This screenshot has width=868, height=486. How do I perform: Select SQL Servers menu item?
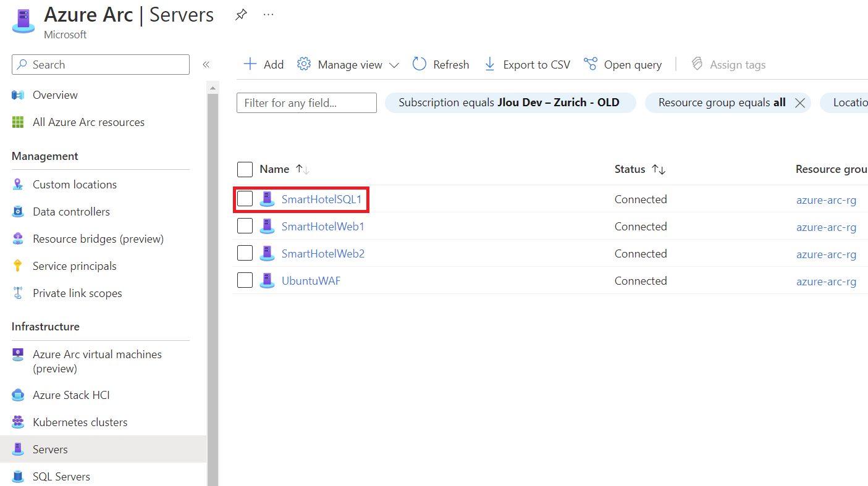pos(61,477)
